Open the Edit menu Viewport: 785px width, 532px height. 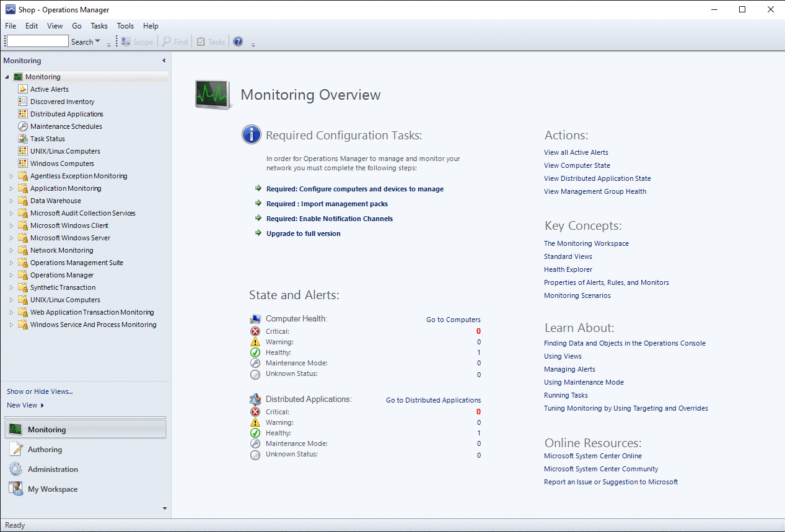point(32,26)
